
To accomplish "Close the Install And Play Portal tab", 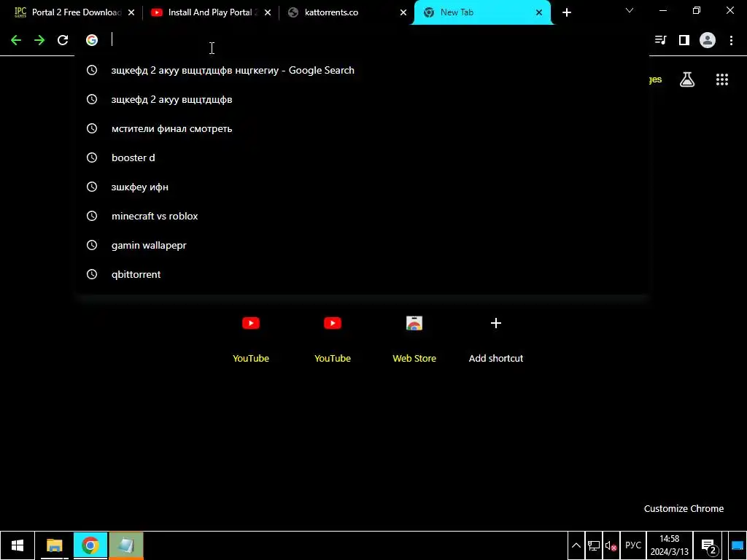I will tap(268, 12).
